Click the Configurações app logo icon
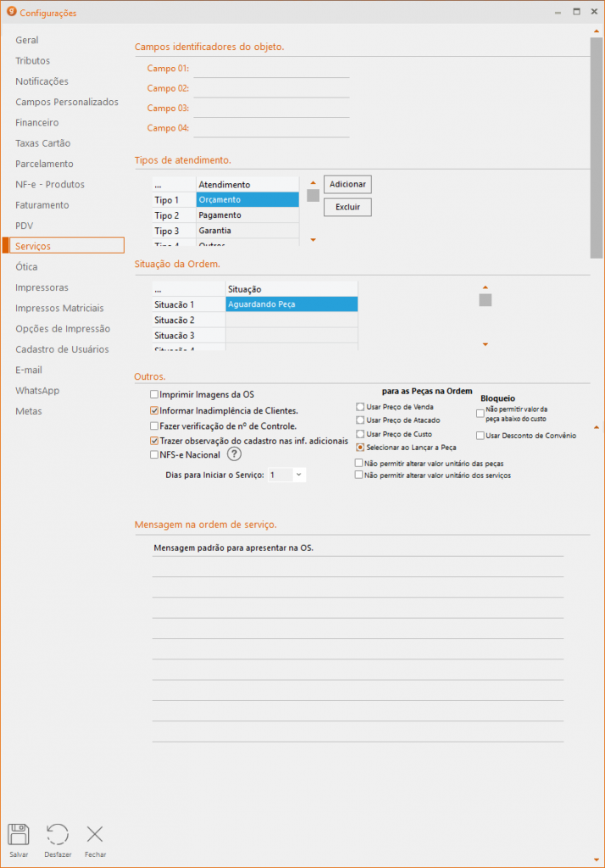The image size is (605, 868). point(11,11)
